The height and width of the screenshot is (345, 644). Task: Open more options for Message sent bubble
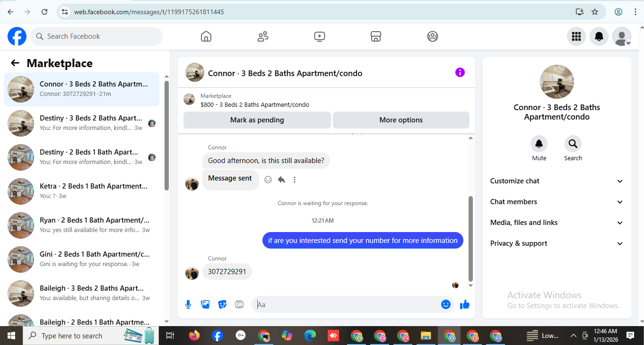(295, 180)
